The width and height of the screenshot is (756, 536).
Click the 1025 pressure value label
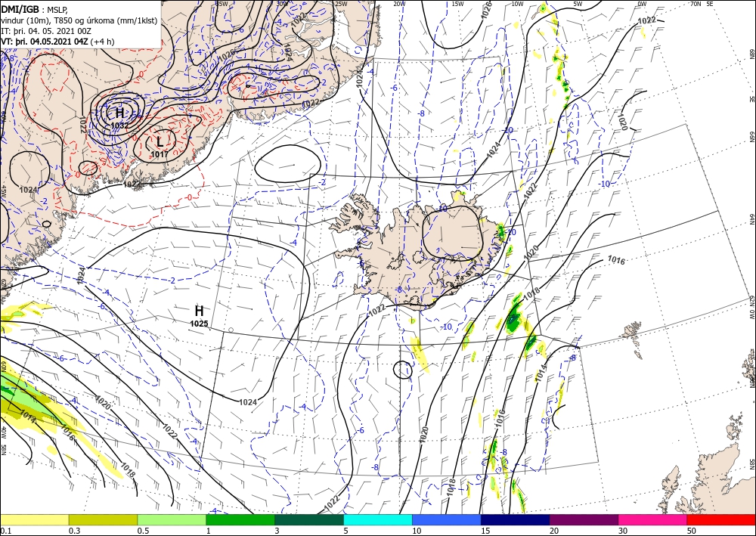[199, 324]
